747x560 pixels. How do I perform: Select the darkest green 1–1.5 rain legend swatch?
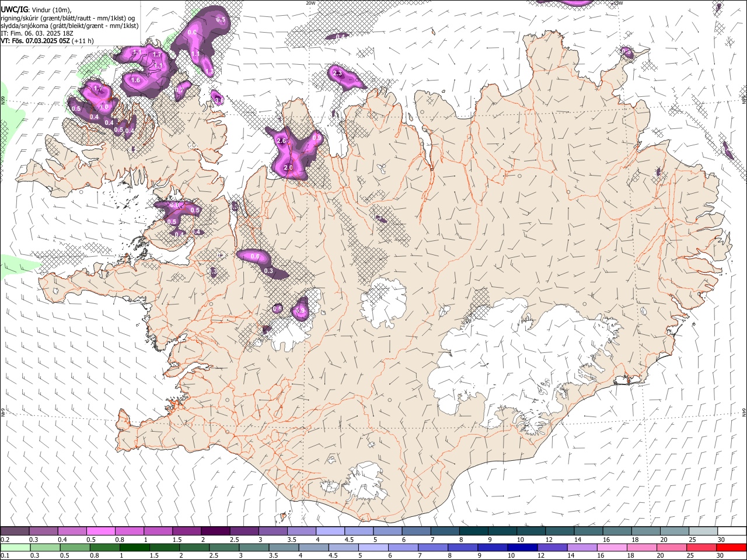pos(134,547)
